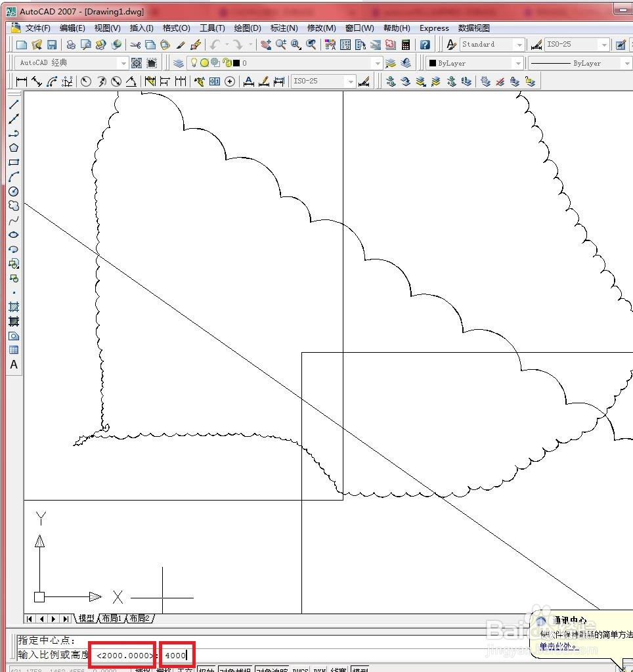Viewport: 633px width, 672px height.
Task: Toggle 线宽 (lineweight) in status bar
Action: tap(339, 669)
